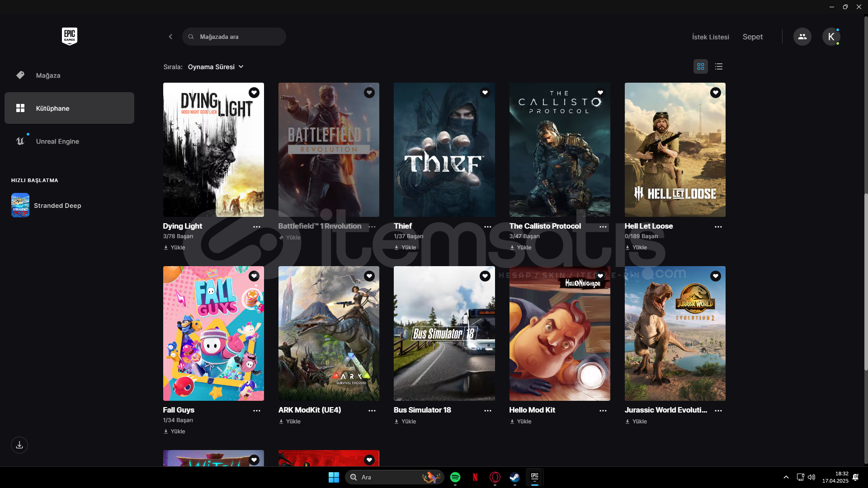Click Yükle under Dying Light
The image size is (868, 488).
[x=175, y=248]
